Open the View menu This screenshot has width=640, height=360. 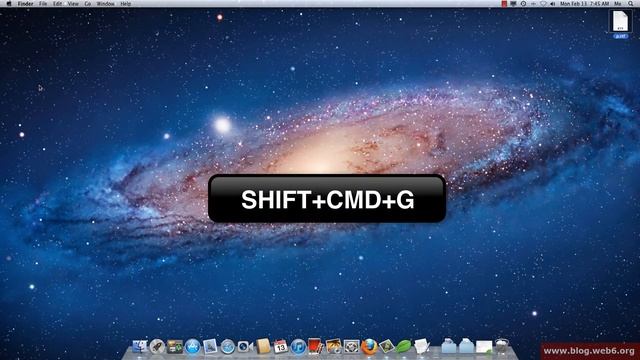click(73, 4)
